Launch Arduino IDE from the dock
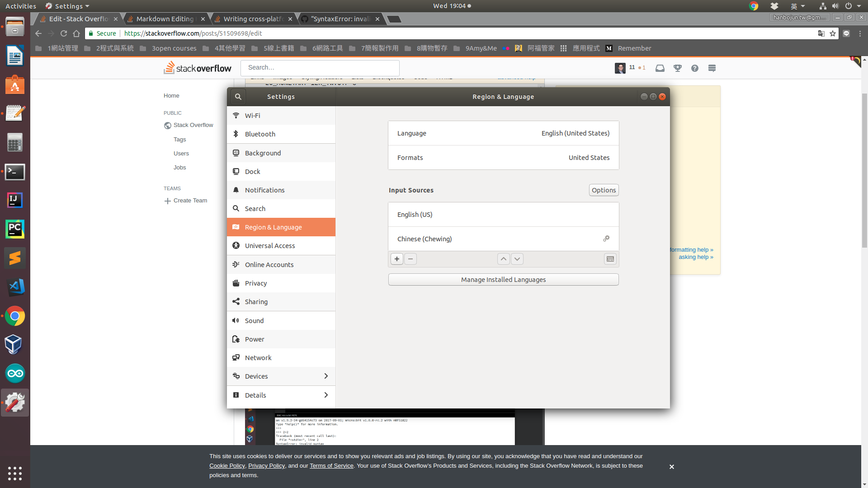Image resolution: width=868 pixels, height=488 pixels. pos(15,374)
